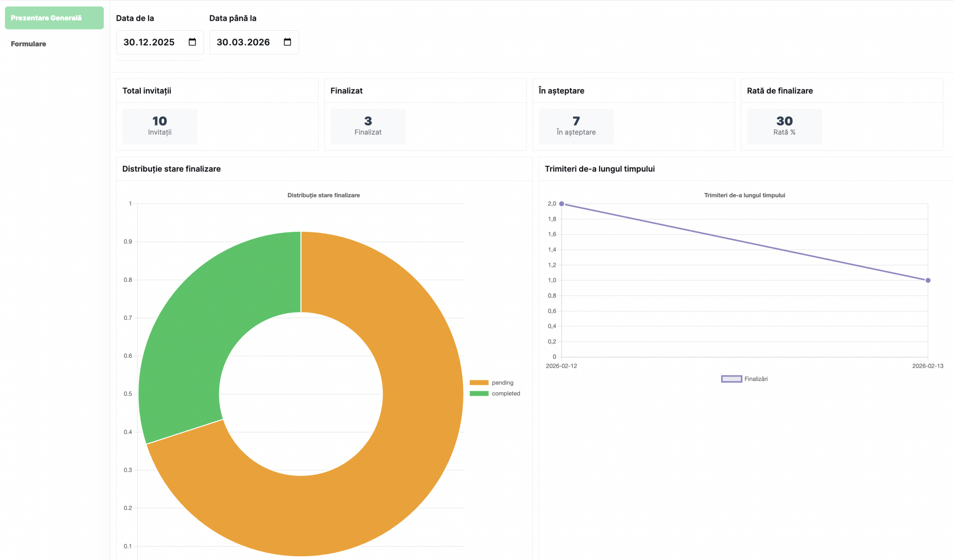Click the 1,0 y-axis label on line chart

pyautogui.click(x=552, y=280)
